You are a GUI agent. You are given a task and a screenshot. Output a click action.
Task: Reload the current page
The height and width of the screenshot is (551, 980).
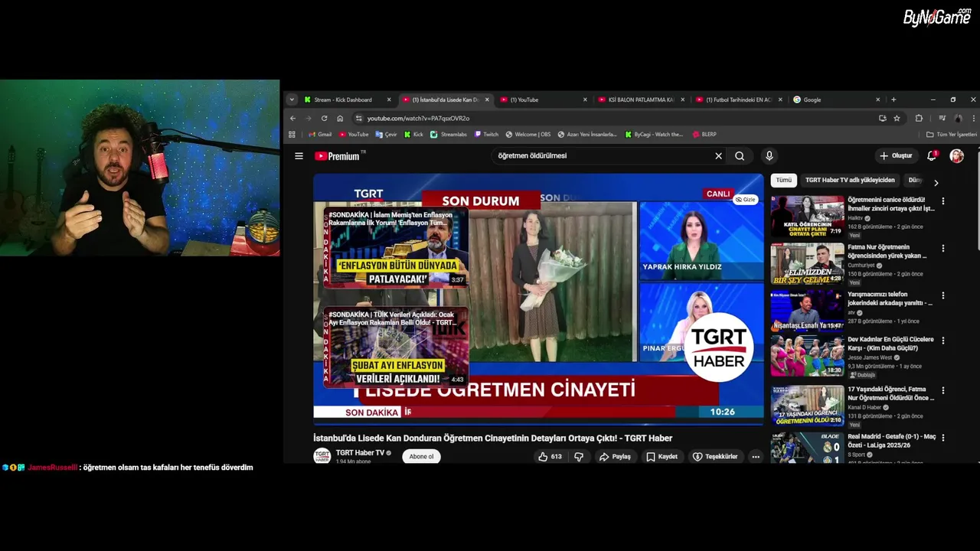(324, 119)
